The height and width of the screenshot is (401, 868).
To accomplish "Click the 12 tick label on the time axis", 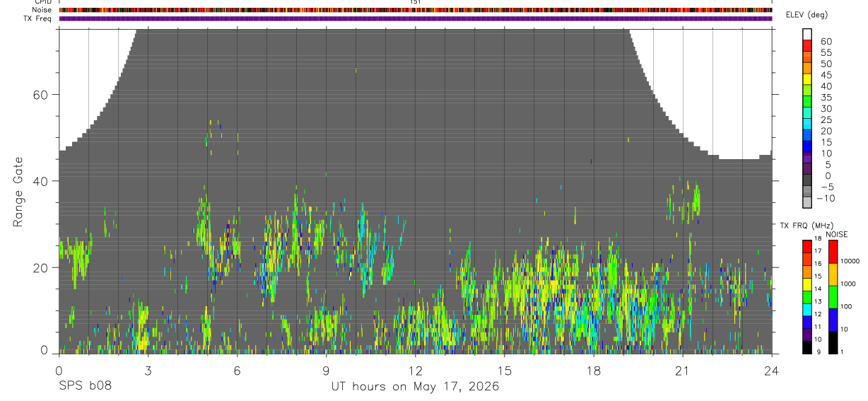I will tap(415, 370).
